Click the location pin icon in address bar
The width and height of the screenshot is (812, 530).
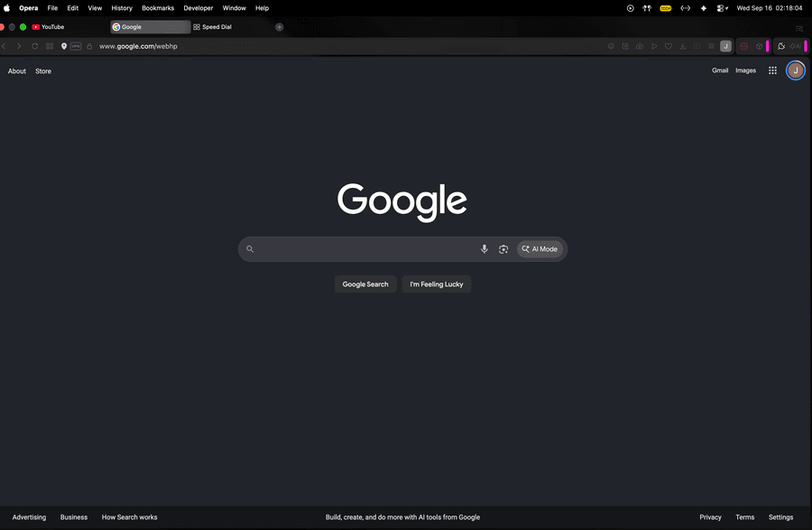point(64,46)
